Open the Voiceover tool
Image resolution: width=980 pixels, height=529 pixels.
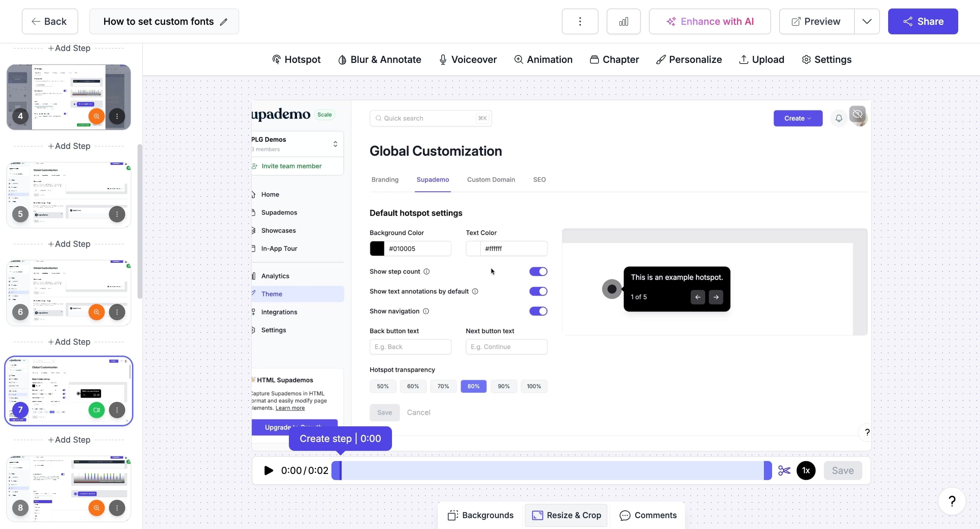[x=468, y=59]
